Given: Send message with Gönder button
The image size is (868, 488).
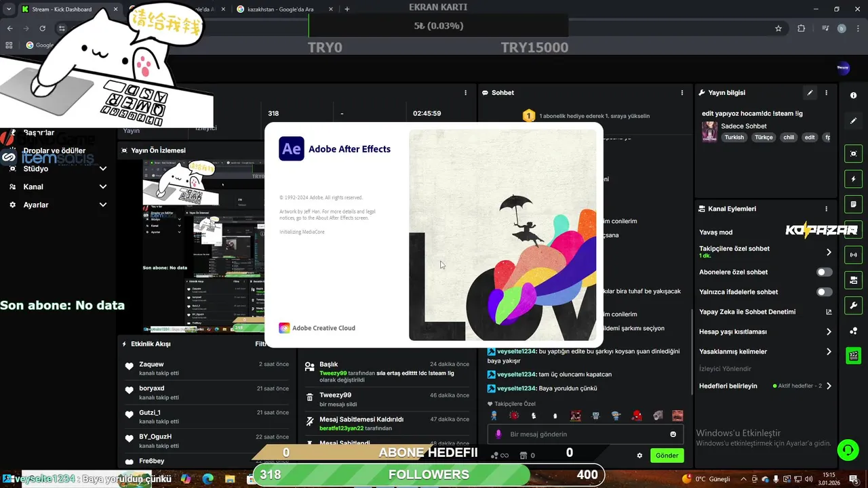Looking at the screenshot, I should (x=667, y=455).
